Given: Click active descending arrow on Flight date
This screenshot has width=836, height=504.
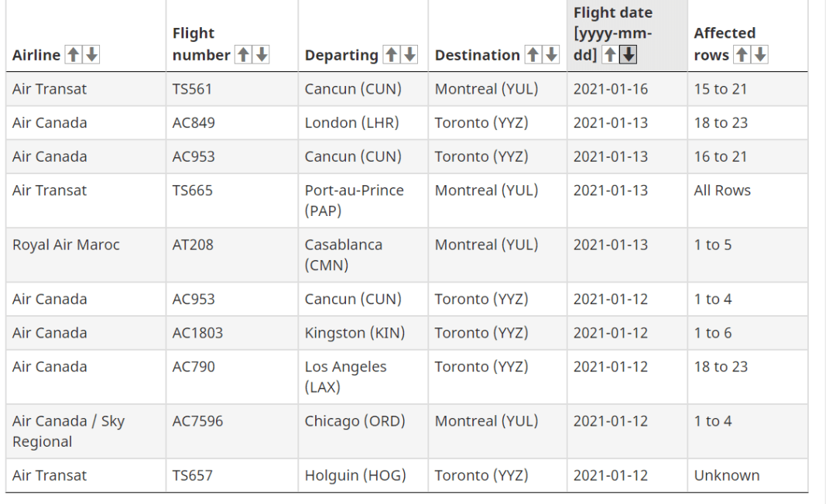Looking at the screenshot, I should point(628,54).
